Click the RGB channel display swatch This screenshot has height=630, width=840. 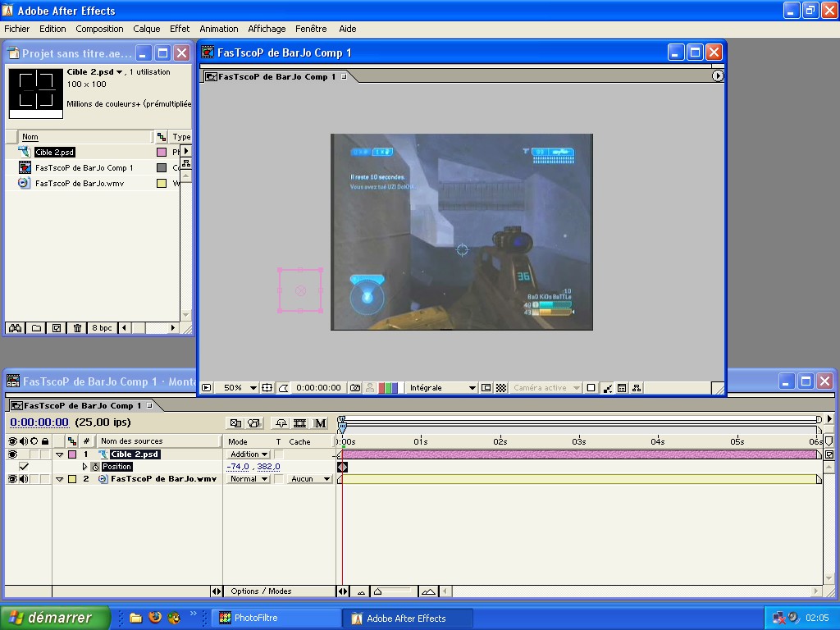[388, 388]
